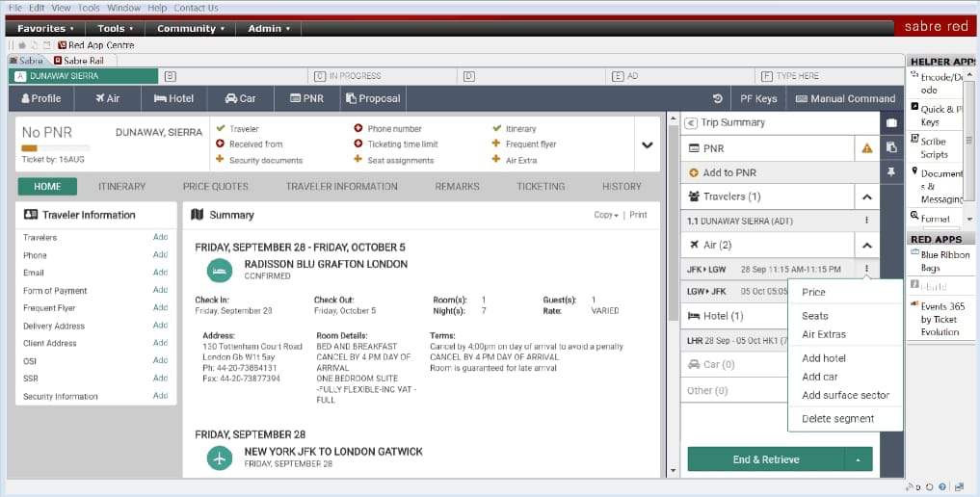Collapse Trip Summary panel with arrow icon

691,123
